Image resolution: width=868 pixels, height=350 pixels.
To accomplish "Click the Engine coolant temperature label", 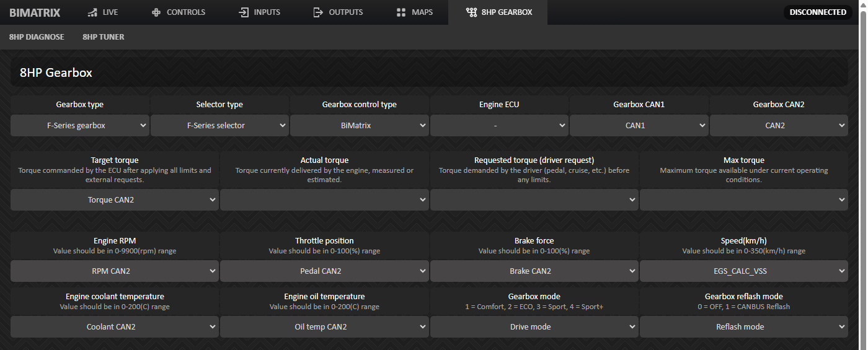I will [x=115, y=297].
